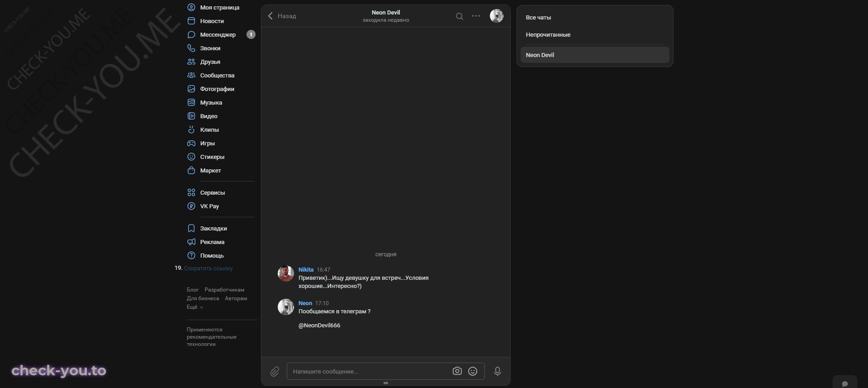Open the emoji smiley picker
Image resolution: width=868 pixels, height=388 pixels.
click(x=473, y=371)
